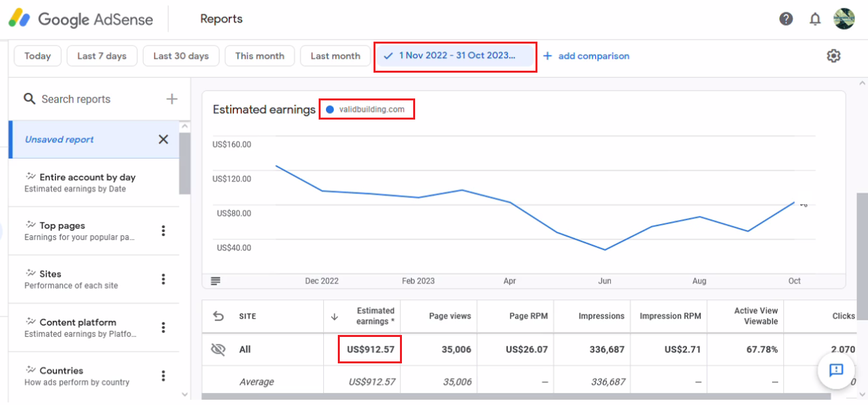Sort by Estimated earnings column header
This screenshot has width=868, height=405.
[x=375, y=316]
